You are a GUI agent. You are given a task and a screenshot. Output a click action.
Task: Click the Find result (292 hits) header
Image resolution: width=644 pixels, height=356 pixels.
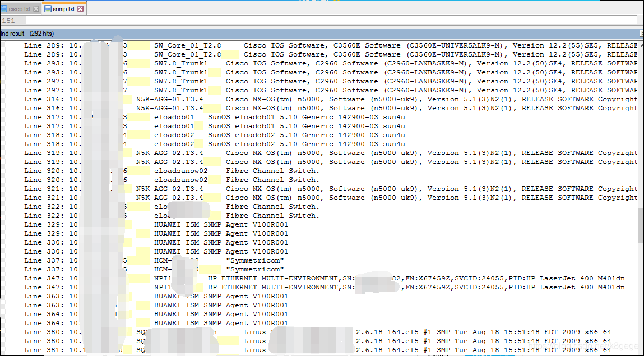click(x=27, y=34)
